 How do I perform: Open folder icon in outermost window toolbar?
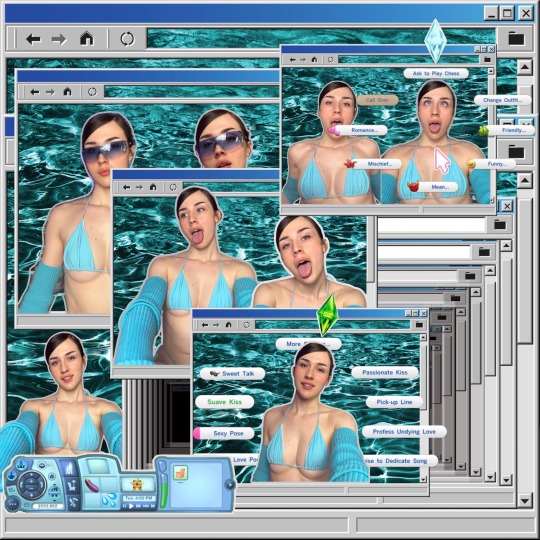(516, 38)
